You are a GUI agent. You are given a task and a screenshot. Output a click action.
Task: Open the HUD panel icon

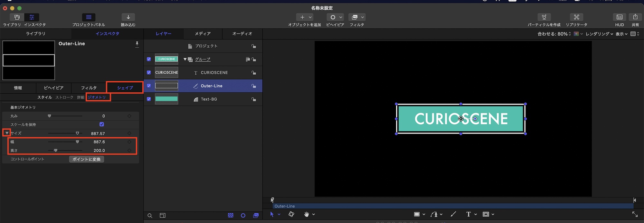coord(619,17)
